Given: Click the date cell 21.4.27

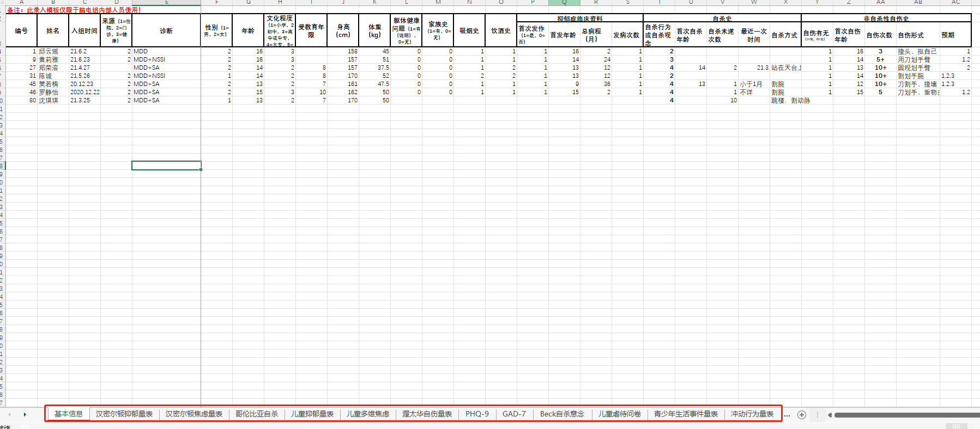Looking at the screenshot, I should click(x=84, y=68).
